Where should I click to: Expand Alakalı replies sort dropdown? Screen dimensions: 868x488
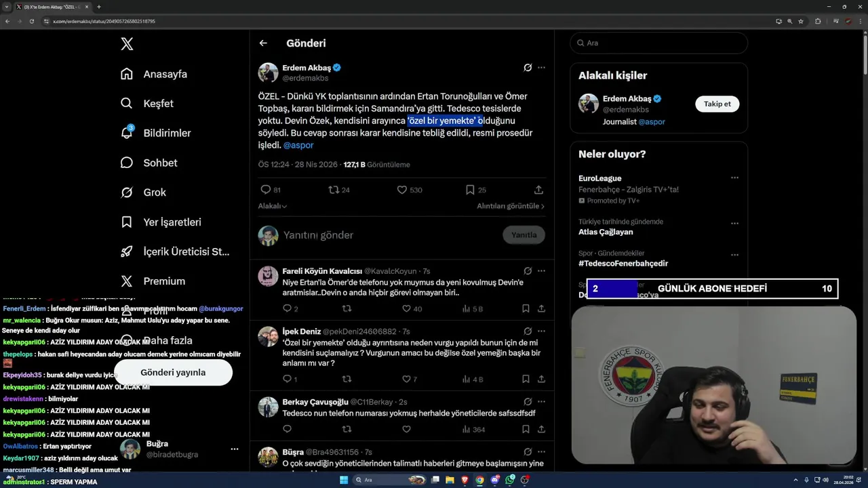click(273, 206)
